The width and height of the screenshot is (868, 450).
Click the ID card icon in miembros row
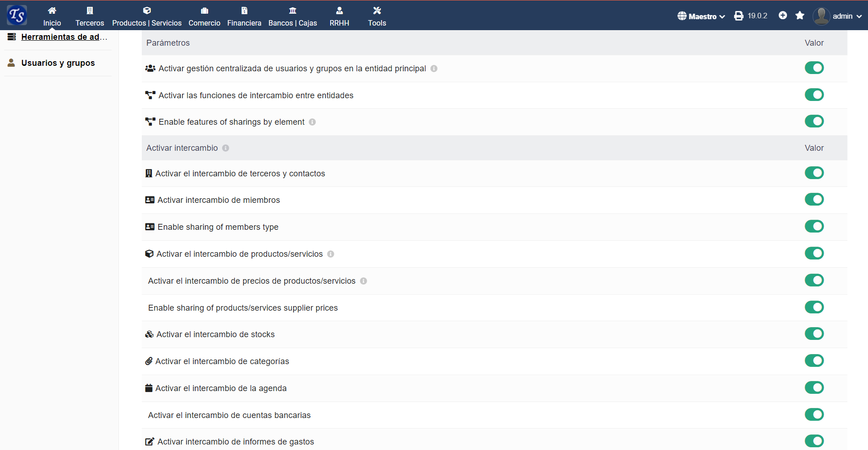[150, 200]
